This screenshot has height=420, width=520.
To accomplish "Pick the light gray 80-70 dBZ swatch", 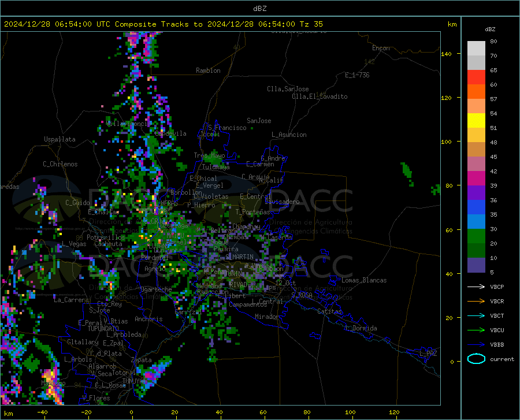I will 476,49.
